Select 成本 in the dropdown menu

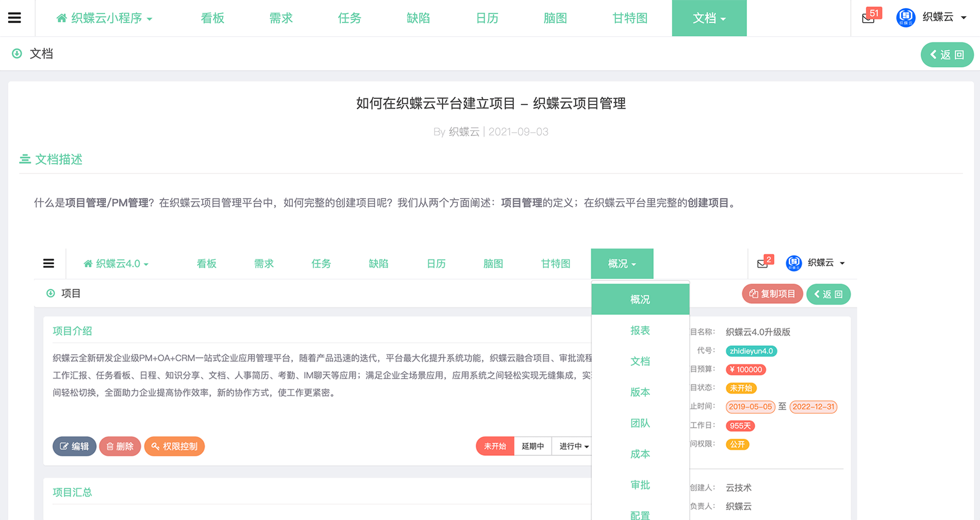click(x=640, y=454)
